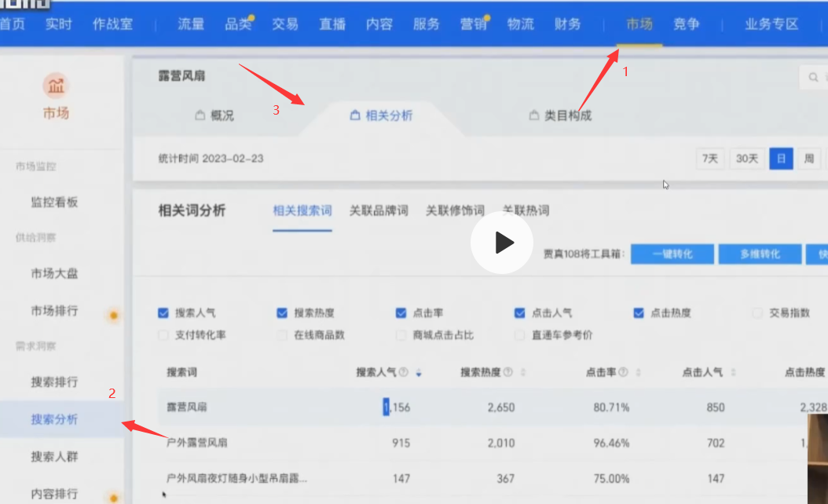Click the play button on video

[x=502, y=243]
